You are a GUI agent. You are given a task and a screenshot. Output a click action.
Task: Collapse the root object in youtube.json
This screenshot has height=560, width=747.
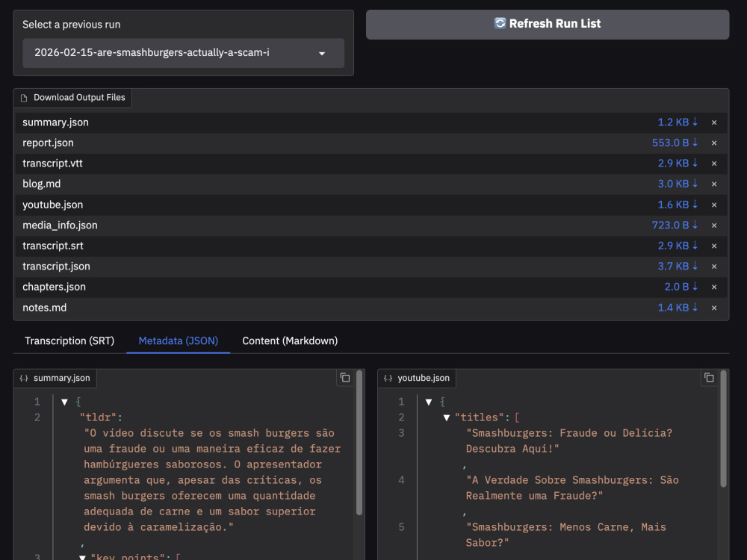tap(429, 402)
